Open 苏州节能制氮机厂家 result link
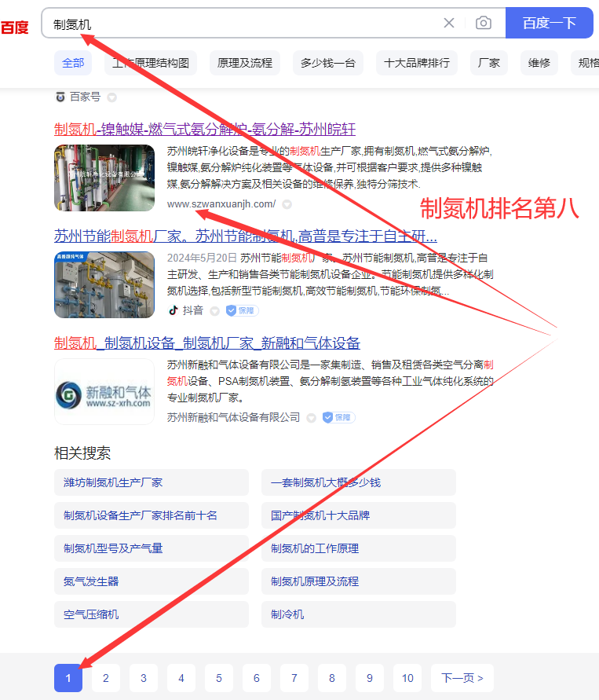The image size is (599, 700). pos(246,236)
